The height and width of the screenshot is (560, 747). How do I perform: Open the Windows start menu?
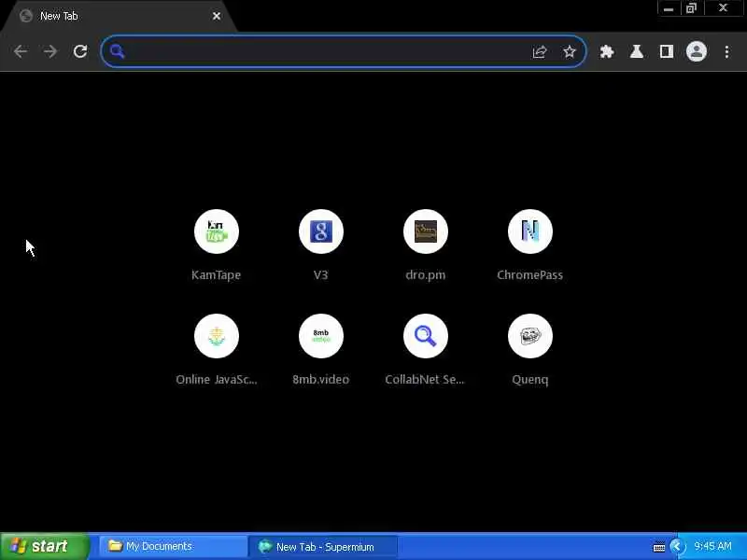pos(44,546)
